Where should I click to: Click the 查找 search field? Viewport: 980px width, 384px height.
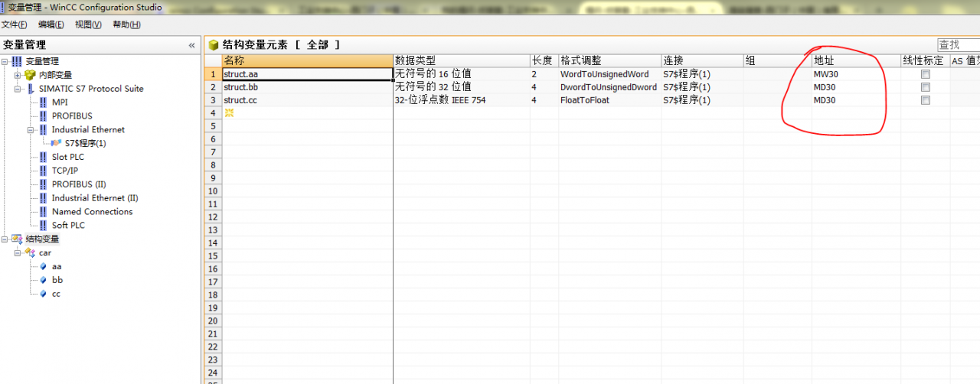[958, 45]
